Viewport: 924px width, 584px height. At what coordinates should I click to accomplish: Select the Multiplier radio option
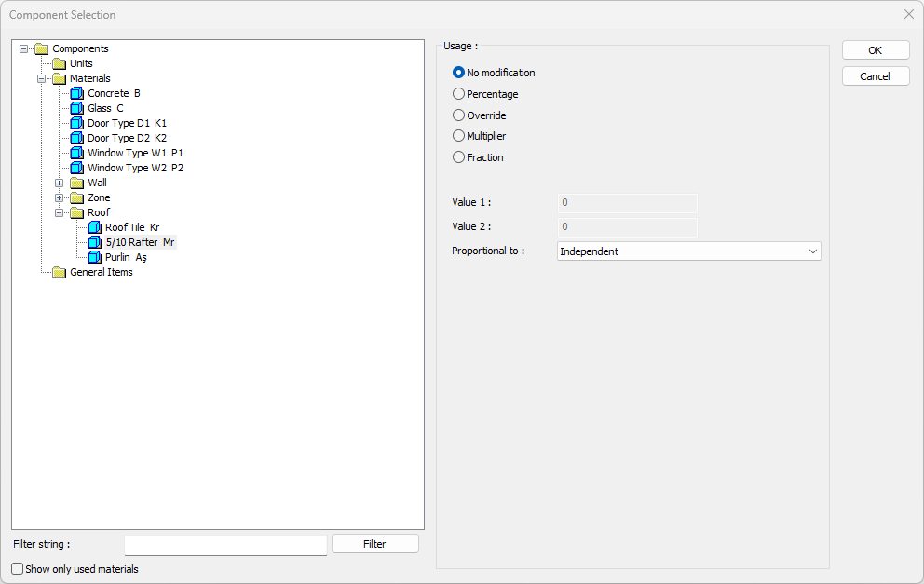(458, 136)
